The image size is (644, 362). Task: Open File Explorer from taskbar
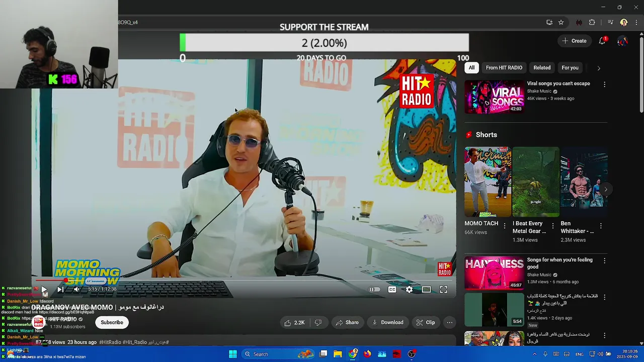click(338, 354)
